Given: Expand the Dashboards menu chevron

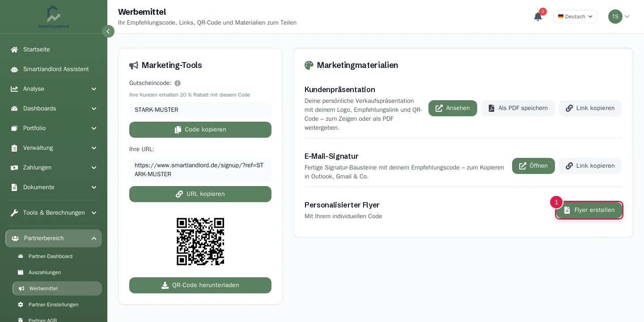Looking at the screenshot, I should 94,109.
